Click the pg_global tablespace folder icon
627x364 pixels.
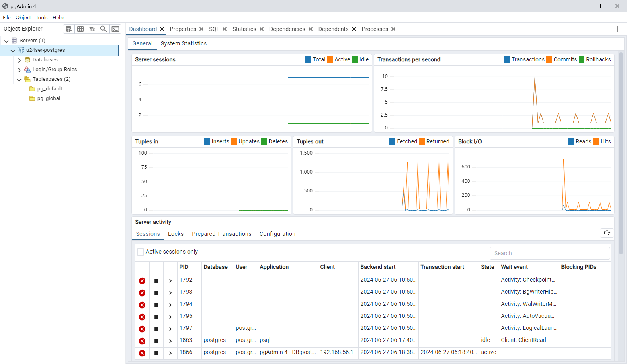(x=32, y=98)
